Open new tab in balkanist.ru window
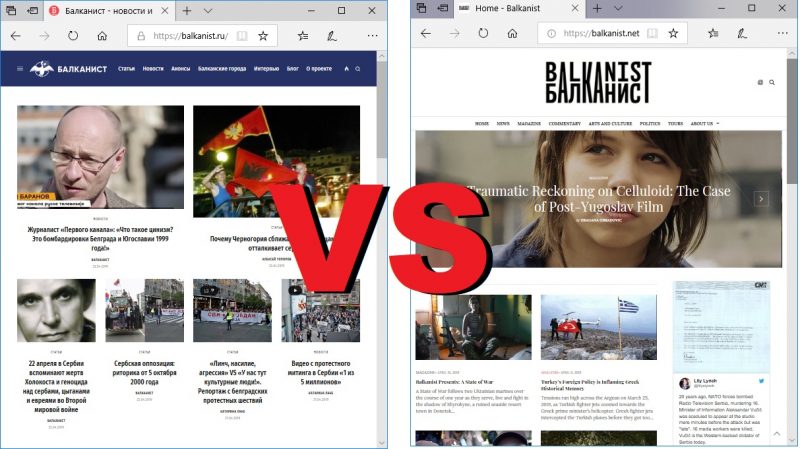800x449 pixels. point(187,11)
